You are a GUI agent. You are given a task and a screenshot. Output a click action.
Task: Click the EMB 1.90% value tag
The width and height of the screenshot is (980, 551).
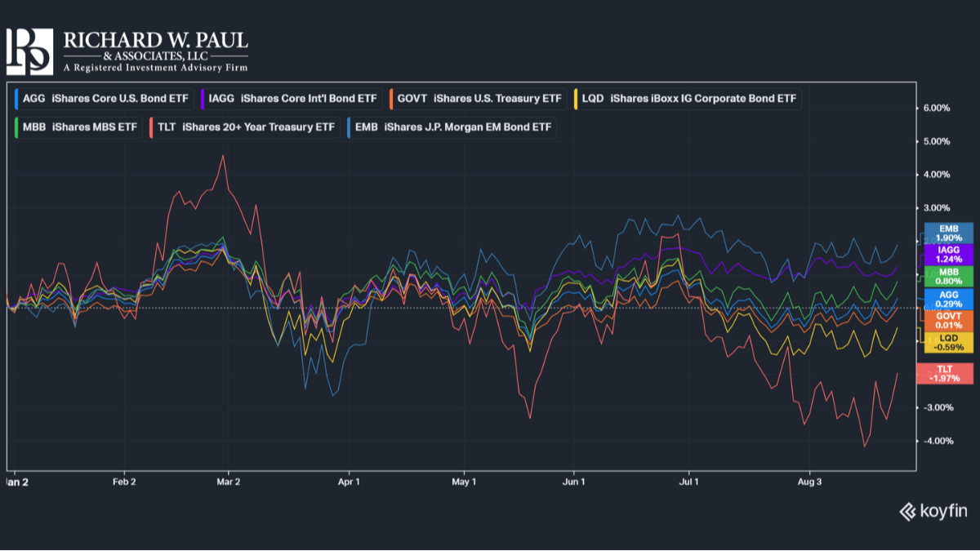click(949, 233)
